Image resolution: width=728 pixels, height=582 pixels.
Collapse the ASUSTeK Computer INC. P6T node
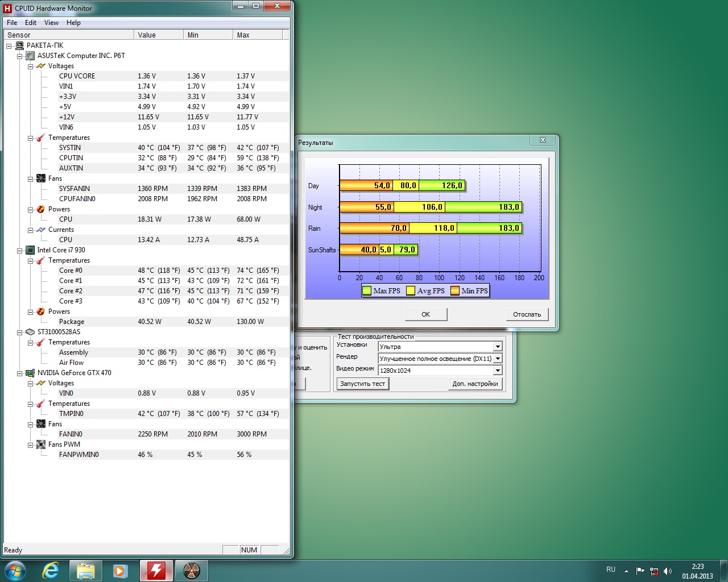tap(20, 56)
